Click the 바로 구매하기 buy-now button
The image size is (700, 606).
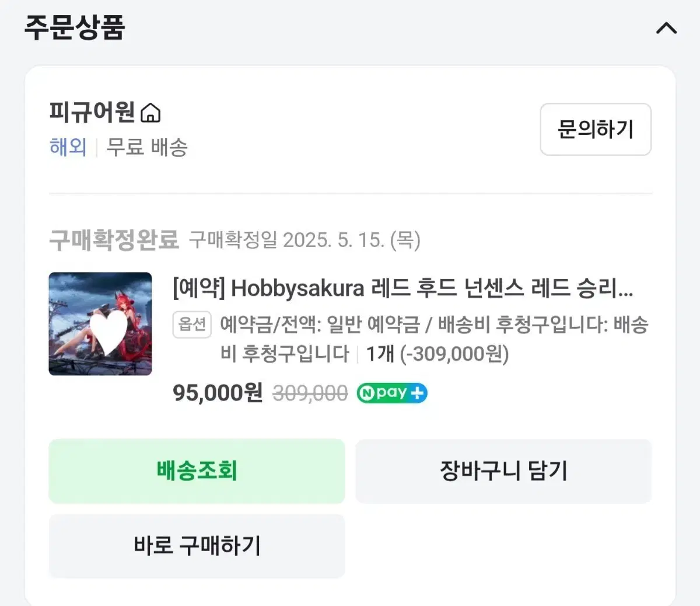tap(197, 546)
